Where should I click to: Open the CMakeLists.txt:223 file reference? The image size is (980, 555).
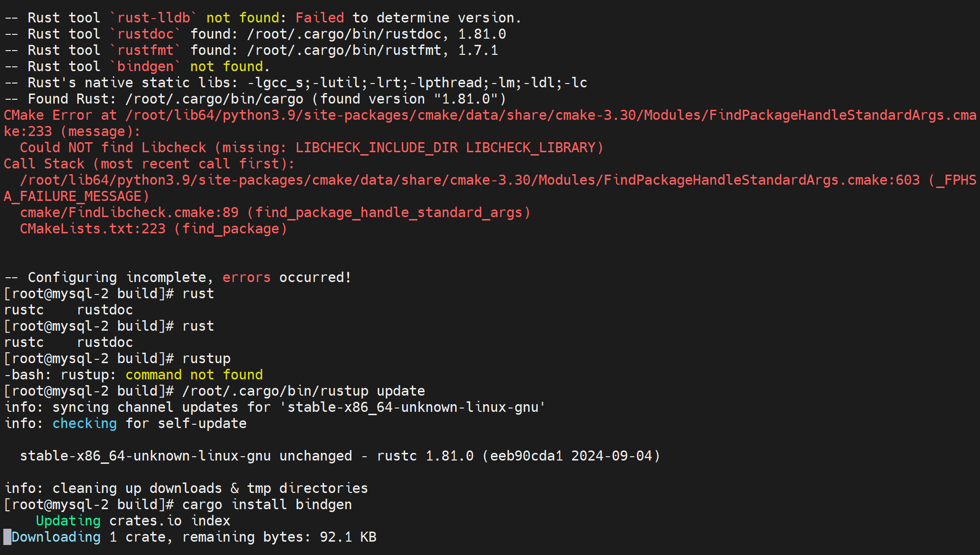point(93,229)
